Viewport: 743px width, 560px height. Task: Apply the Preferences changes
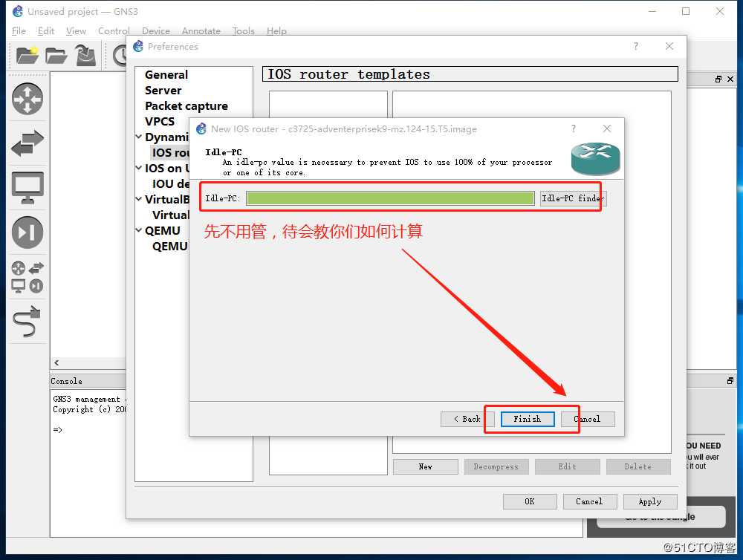(x=650, y=502)
